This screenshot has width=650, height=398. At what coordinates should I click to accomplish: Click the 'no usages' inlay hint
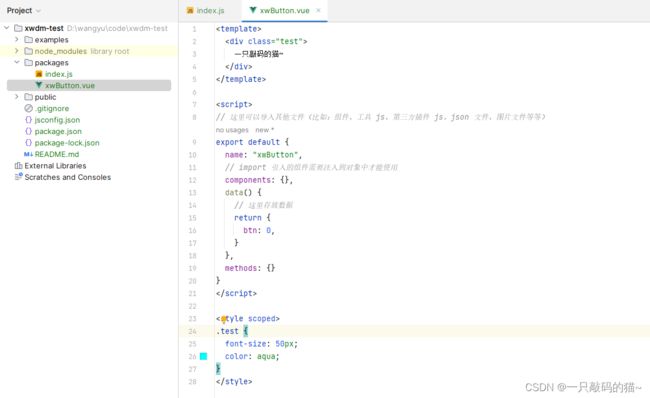tap(232, 130)
